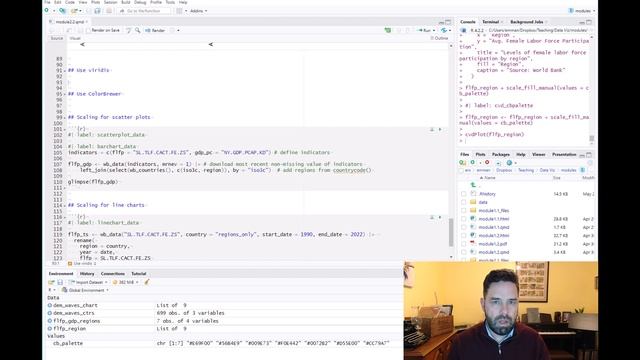640x360 pixels.
Task: Run chunk at label linechart_data
Action: (x=440, y=218)
